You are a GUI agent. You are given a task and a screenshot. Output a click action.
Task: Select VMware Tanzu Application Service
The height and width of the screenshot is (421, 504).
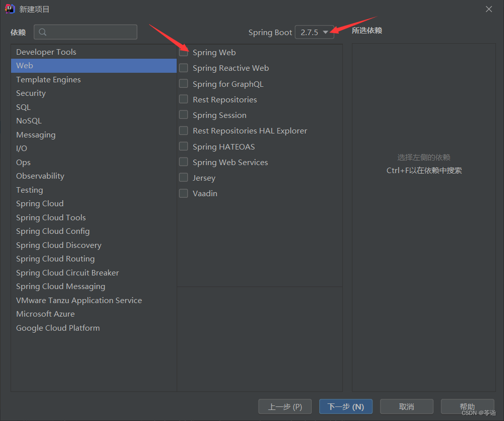94,300
